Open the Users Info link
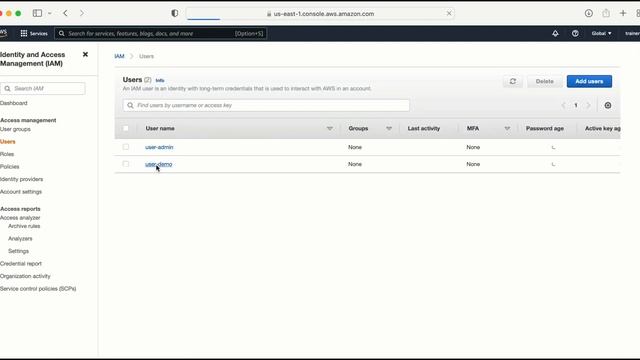640x360 pixels. tap(160, 80)
